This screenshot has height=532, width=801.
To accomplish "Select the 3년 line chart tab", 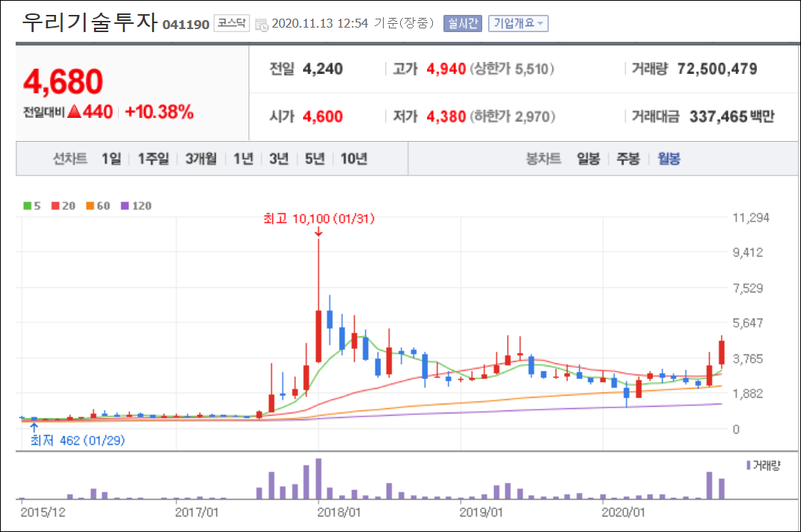I will click(279, 159).
